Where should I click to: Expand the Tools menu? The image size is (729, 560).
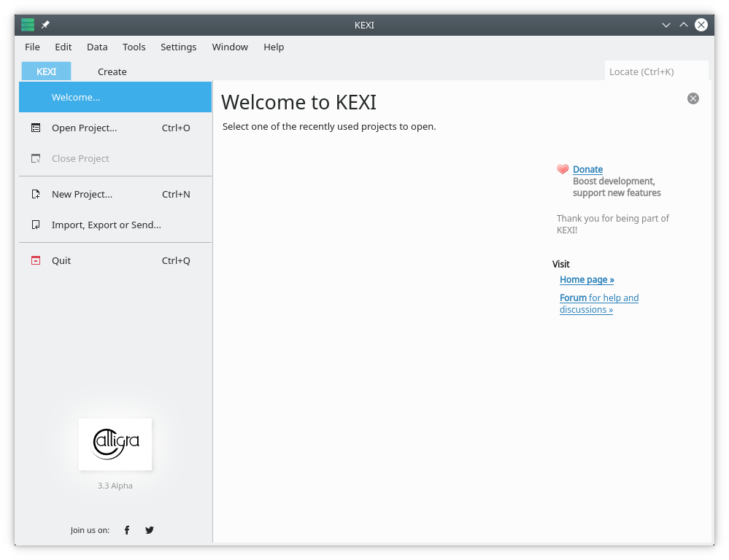pyautogui.click(x=134, y=47)
